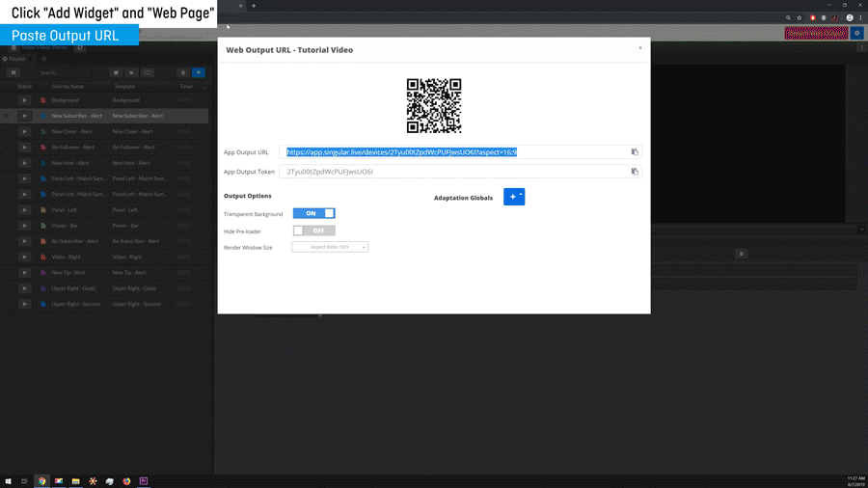This screenshot has height=488, width=868.
Task: Play the New Cheer - Alert overlay
Action: pyautogui.click(x=24, y=132)
